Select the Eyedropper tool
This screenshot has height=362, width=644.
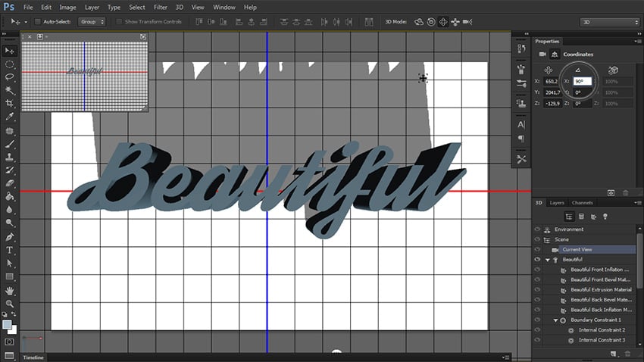[10, 117]
